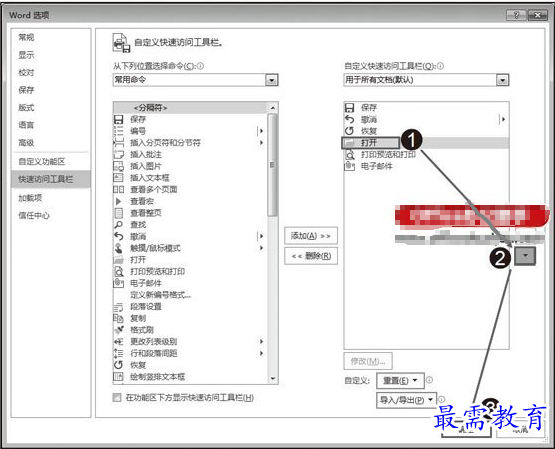Click the 插入分页符和分节符 icon
The image size is (555, 449).
[119, 143]
